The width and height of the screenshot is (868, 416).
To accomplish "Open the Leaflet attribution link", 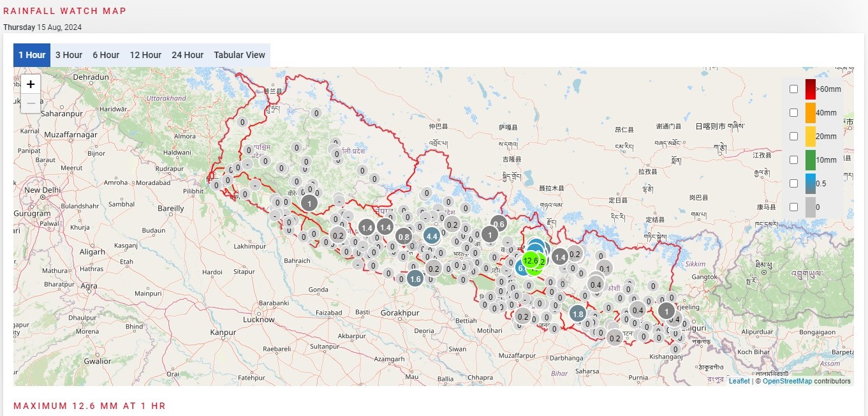I will pos(739,381).
